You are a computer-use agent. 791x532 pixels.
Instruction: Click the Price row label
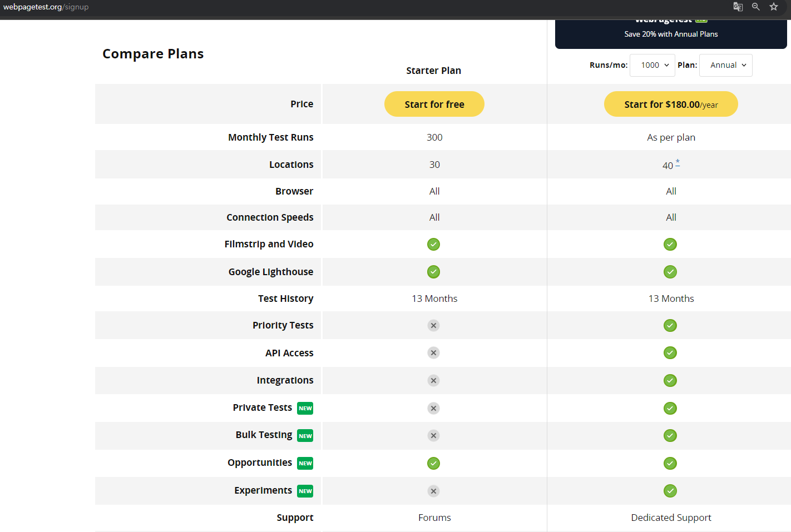(x=301, y=104)
